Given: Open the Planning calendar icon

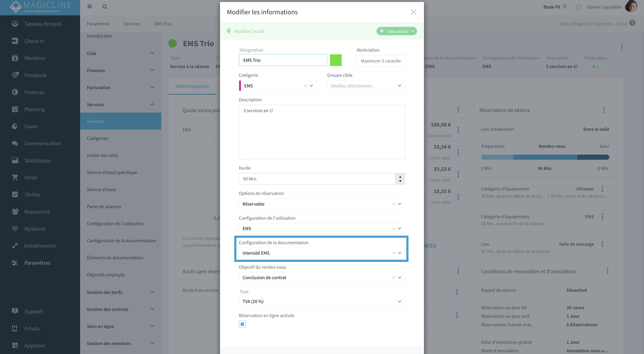Looking at the screenshot, I should (x=15, y=109).
